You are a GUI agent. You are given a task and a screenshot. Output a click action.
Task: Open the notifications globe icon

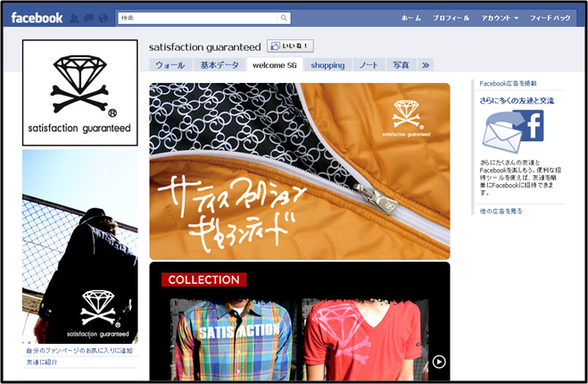pyautogui.click(x=103, y=18)
